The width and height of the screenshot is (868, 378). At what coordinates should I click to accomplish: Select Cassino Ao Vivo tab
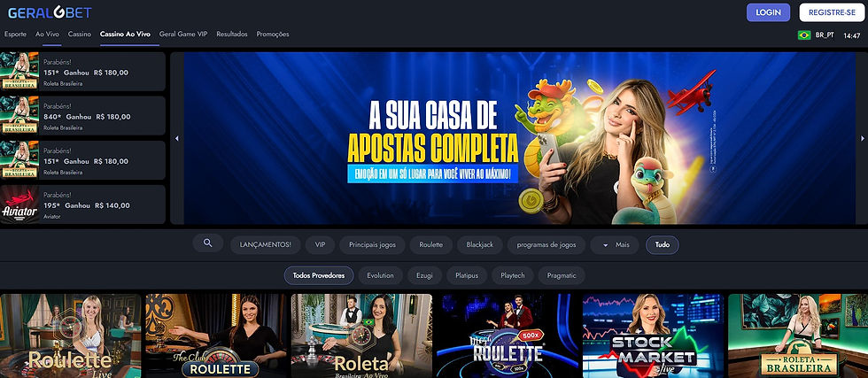point(125,34)
